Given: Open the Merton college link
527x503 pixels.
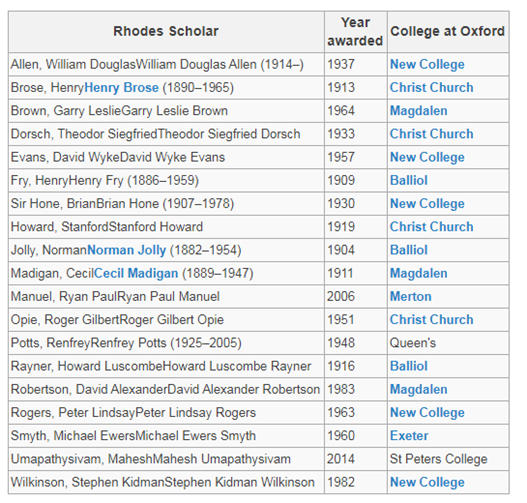Looking at the screenshot, I should tap(411, 297).
